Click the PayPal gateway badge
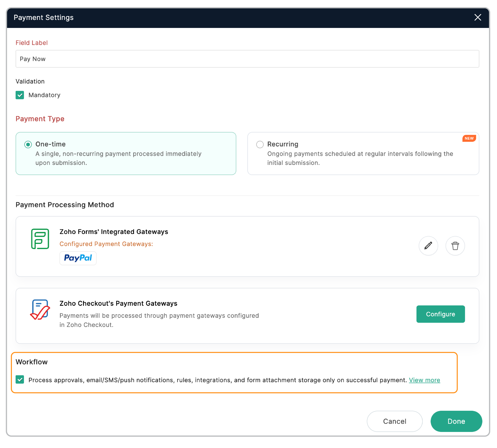Viewport: 497px width, 448px height. (x=78, y=258)
